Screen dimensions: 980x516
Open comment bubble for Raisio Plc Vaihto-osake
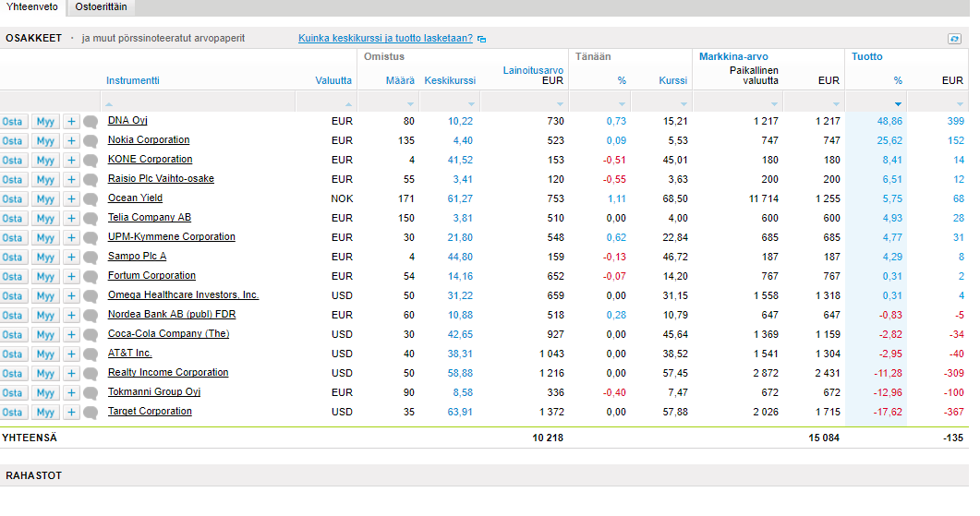point(91,180)
